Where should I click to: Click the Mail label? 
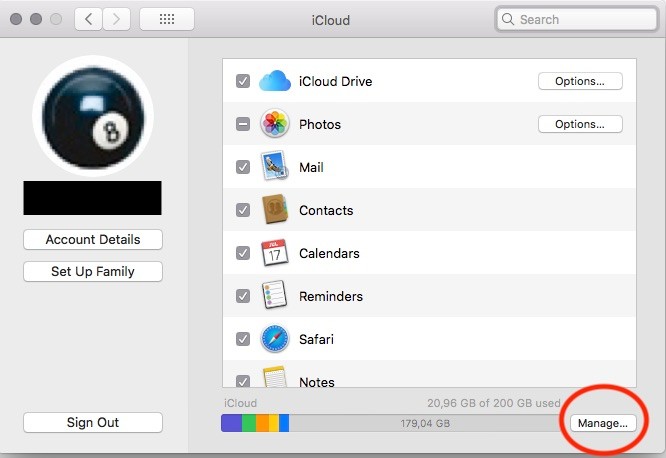point(311,167)
